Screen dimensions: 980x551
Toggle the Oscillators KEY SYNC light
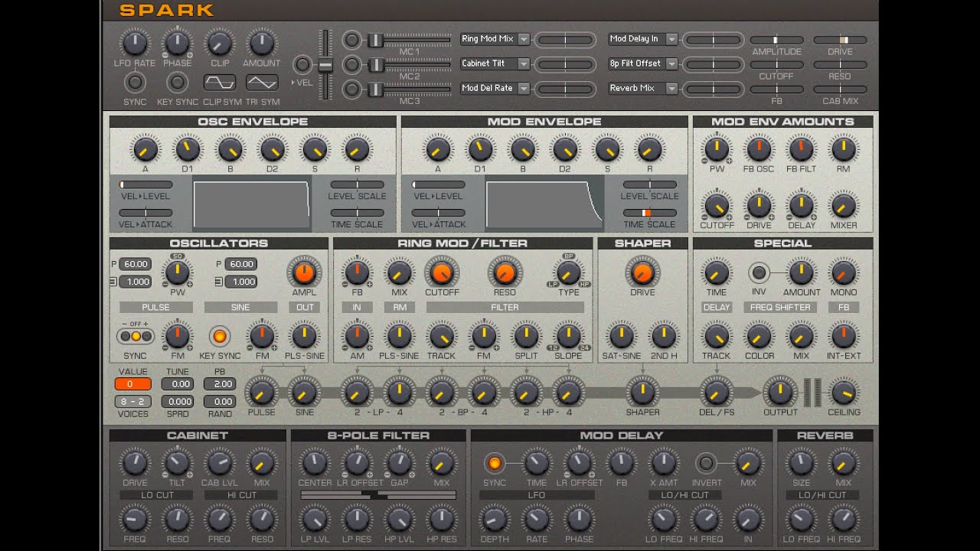pyautogui.click(x=219, y=336)
